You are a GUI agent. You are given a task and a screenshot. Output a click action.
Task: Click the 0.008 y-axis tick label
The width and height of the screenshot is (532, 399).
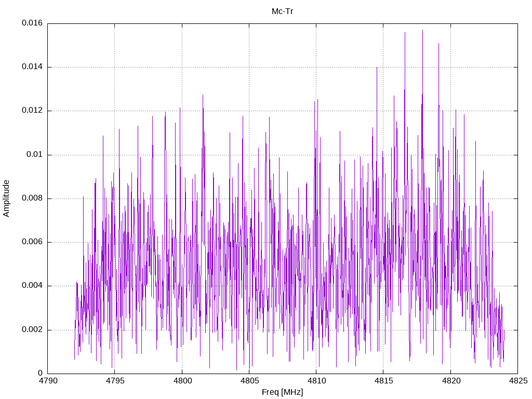(32, 198)
